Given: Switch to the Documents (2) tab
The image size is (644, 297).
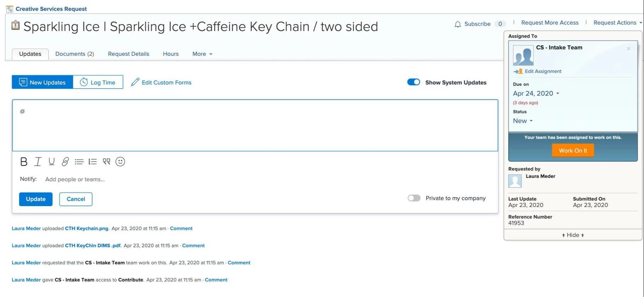Looking at the screenshot, I should [x=74, y=54].
